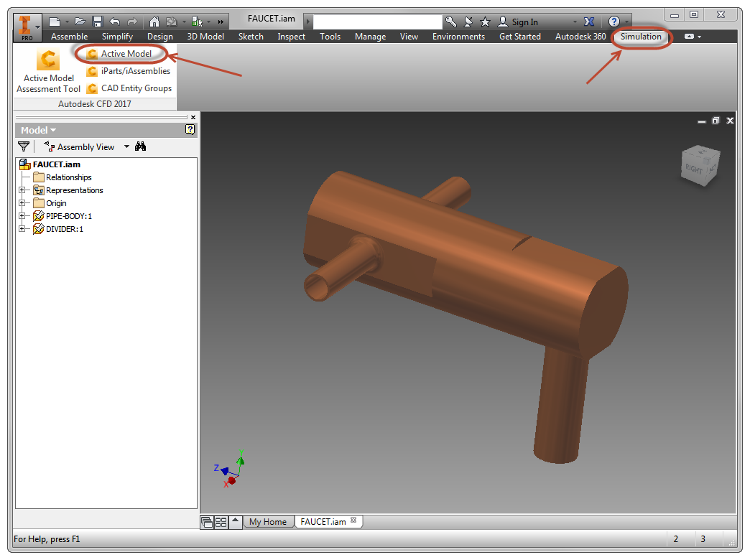Open ribbon display options dropdown arrow
The image size is (750, 560).
(x=700, y=37)
